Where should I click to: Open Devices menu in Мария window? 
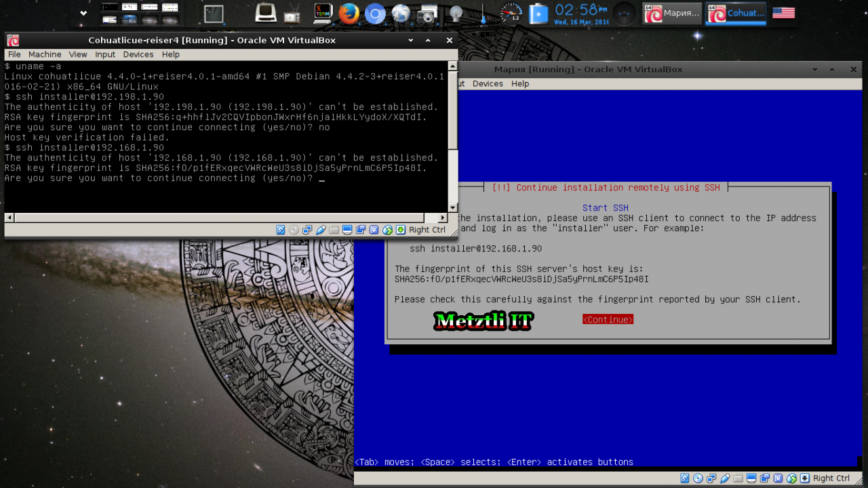click(488, 83)
